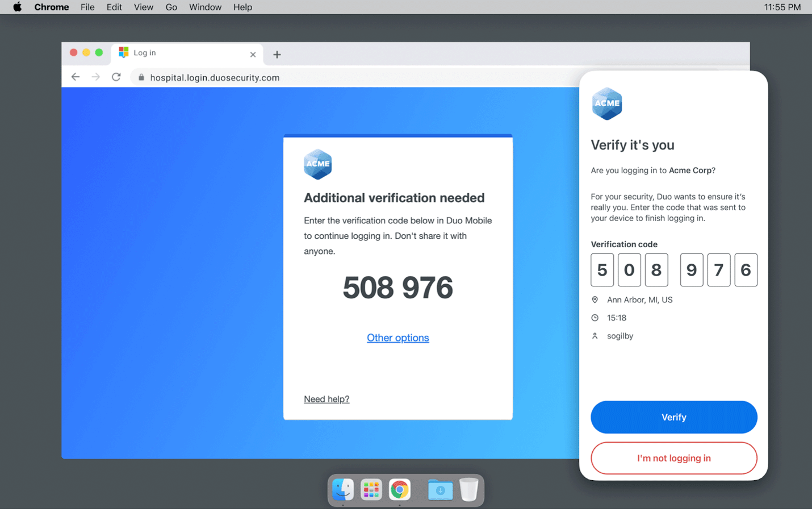Click the lock icon in the address bar
The height and width of the screenshot is (512, 812).
click(141, 77)
